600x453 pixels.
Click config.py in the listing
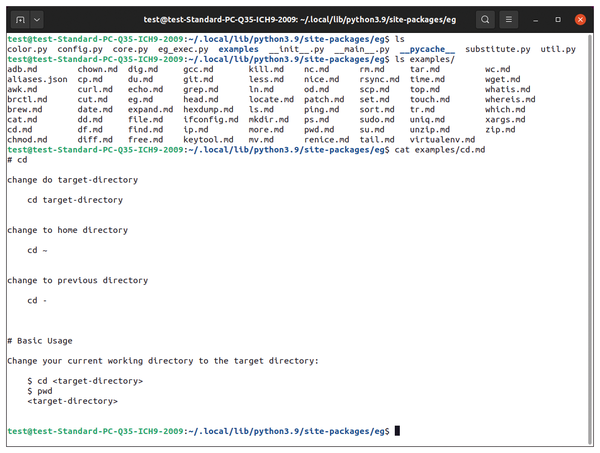(x=80, y=49)
